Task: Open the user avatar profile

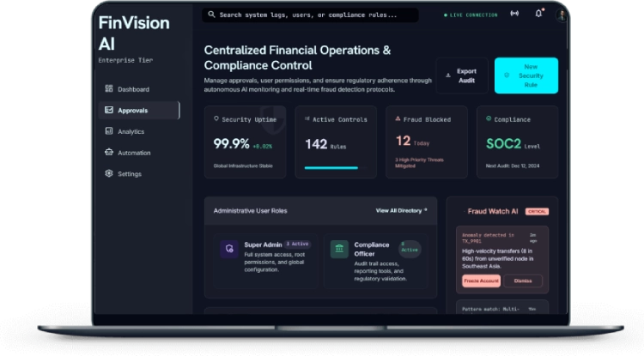Action: coord(561,15)
